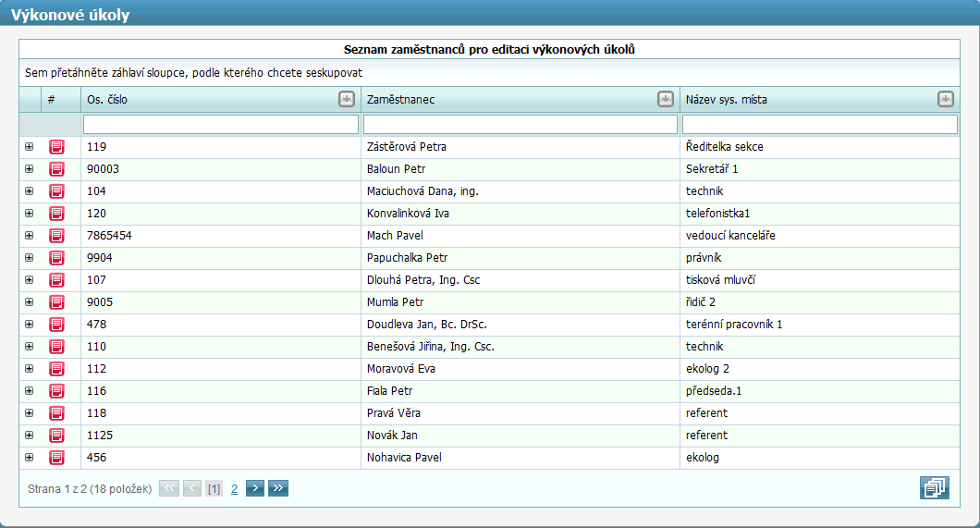Click red edit icon for Moravová Eva
Viewport: 980px width, 528px height.
(56, 369)
